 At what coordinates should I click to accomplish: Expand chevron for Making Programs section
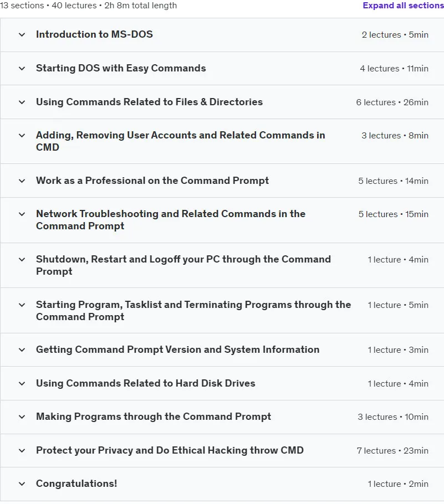[22, 417]
